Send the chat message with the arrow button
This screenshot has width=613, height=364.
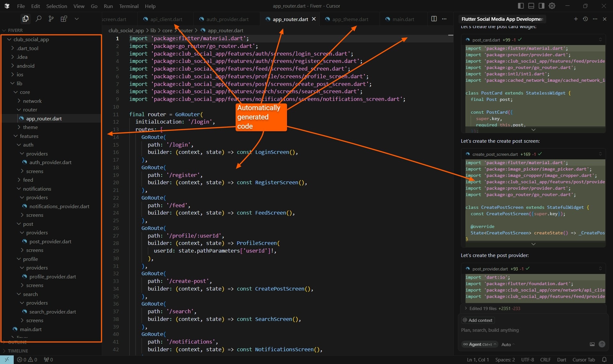[602, 344]
